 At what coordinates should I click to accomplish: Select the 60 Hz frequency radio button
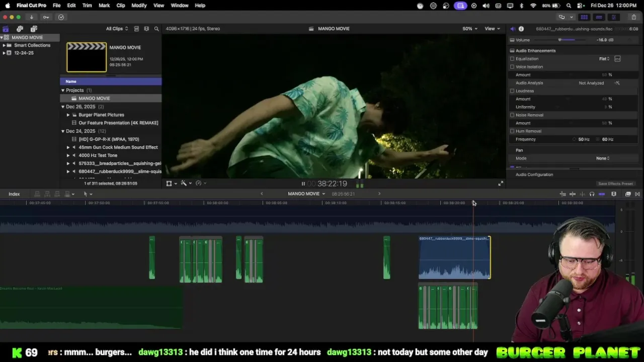tap(598, 139)
